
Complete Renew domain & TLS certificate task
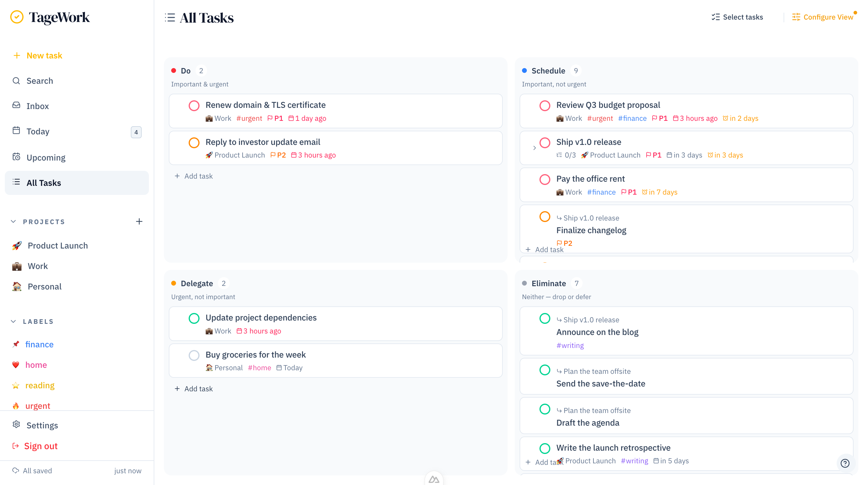(x=194, y=106)
